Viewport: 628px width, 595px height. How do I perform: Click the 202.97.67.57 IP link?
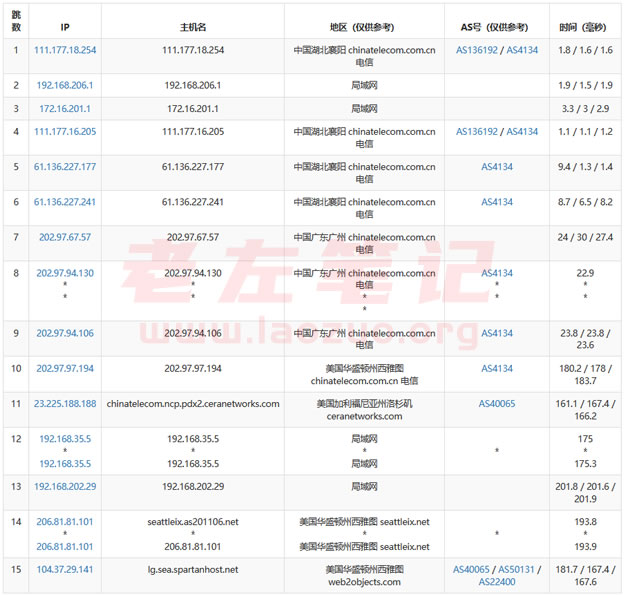click(x=65, y=237)
